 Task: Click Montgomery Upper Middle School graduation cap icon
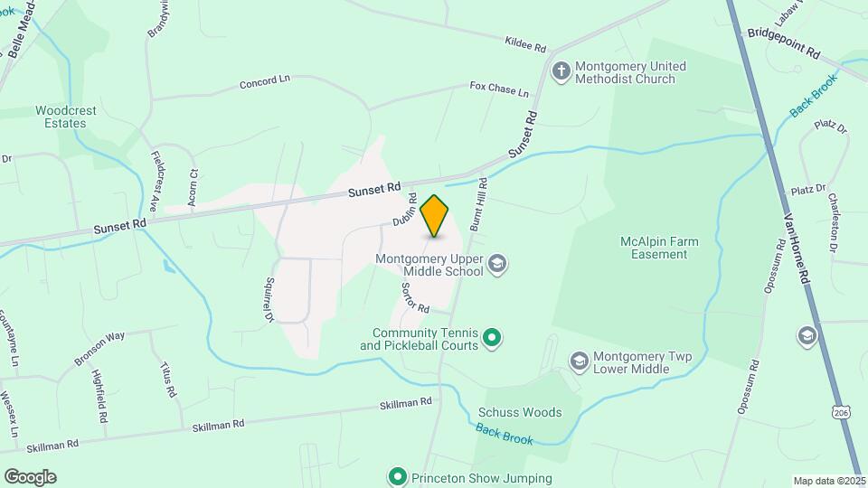coord(497,265)
